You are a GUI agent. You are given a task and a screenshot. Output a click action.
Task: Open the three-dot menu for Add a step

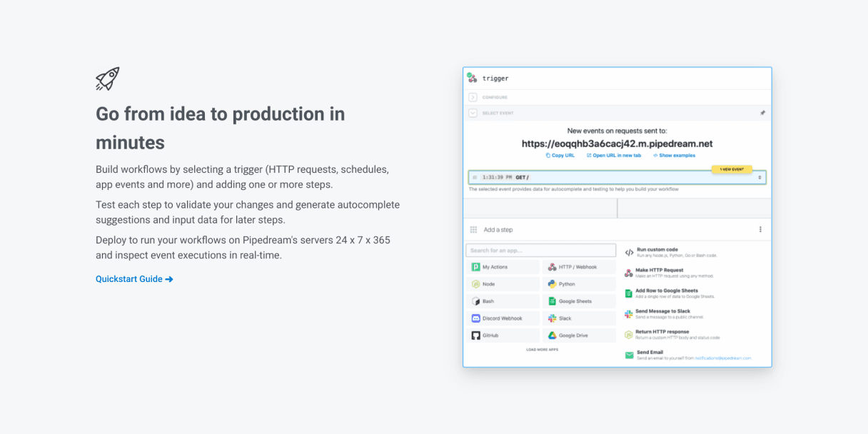(x=760, y=230)
